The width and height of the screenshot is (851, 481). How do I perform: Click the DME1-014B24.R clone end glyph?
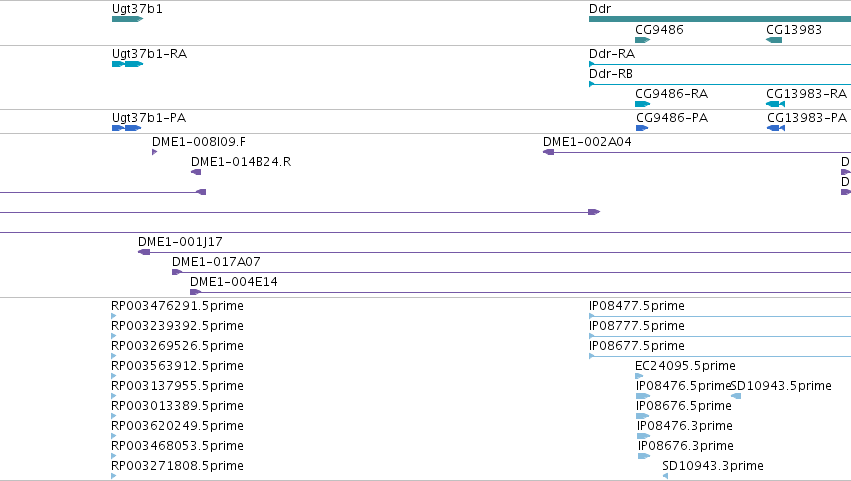coord(196,172)
